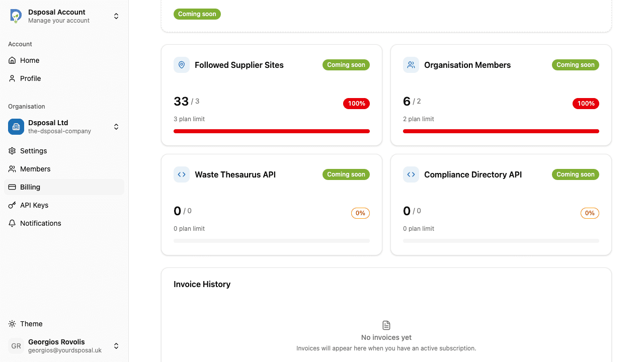Switch to the Billing section

coord(30,187)
